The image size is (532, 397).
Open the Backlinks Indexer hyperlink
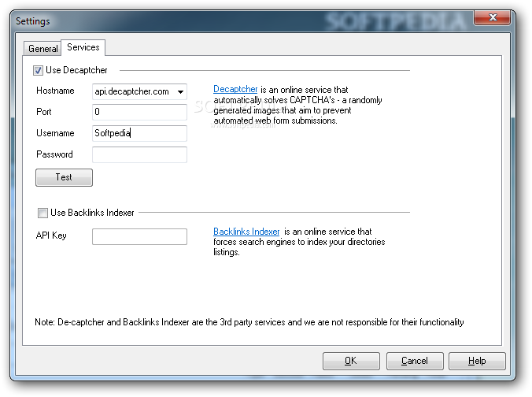[x=246, y=232]
